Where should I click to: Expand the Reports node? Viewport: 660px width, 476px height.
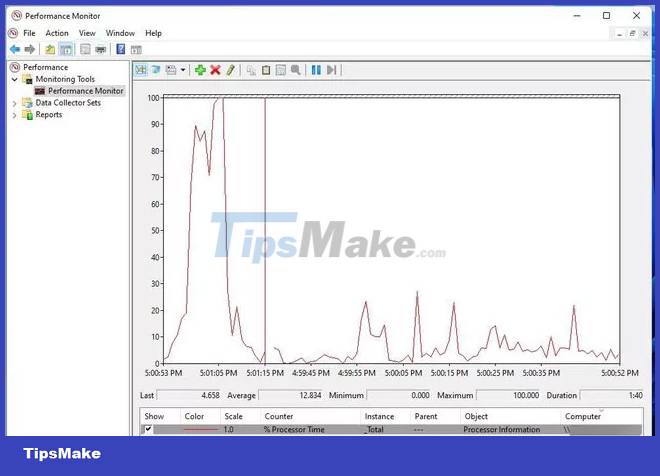tap(15, 115)
